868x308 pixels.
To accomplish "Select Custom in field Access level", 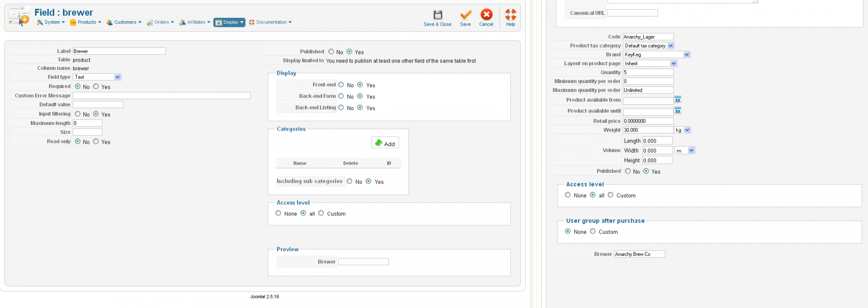I will 321,213.
